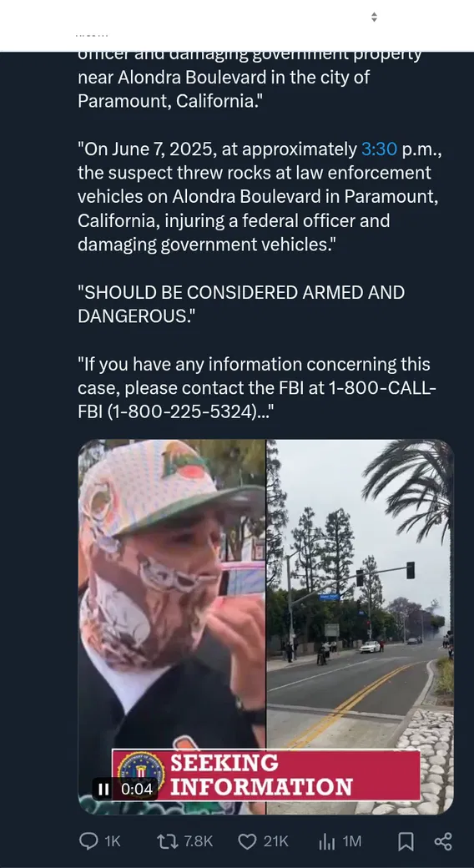Pause the playing video
The width and height of the screenshot is (474, 868).
[x=103, y=789]
